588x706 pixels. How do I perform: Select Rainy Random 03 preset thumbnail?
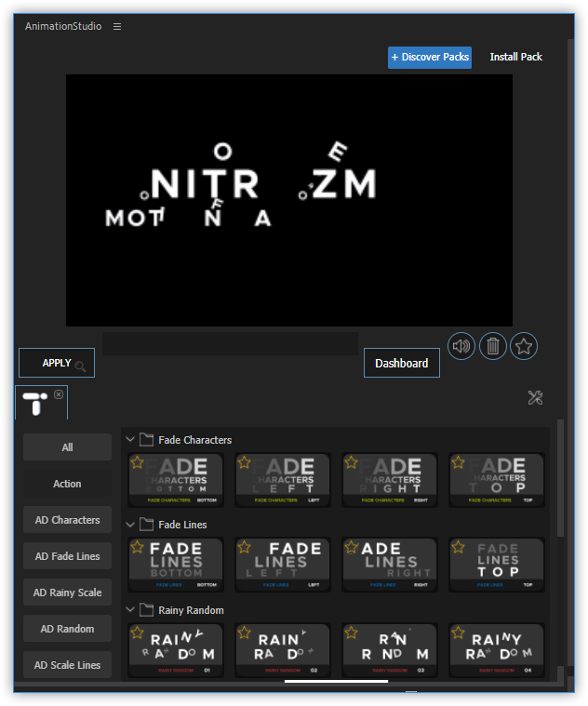[390, 650]
